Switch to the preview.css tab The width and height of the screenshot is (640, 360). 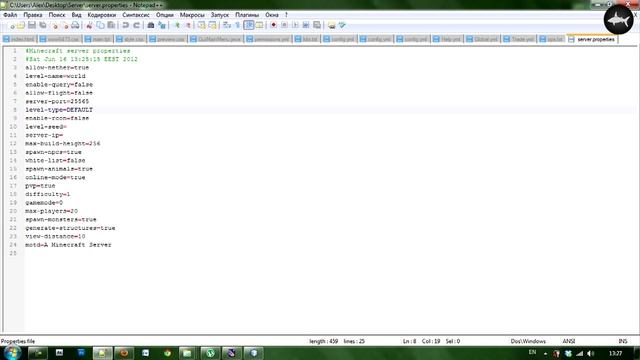(167, 39)
